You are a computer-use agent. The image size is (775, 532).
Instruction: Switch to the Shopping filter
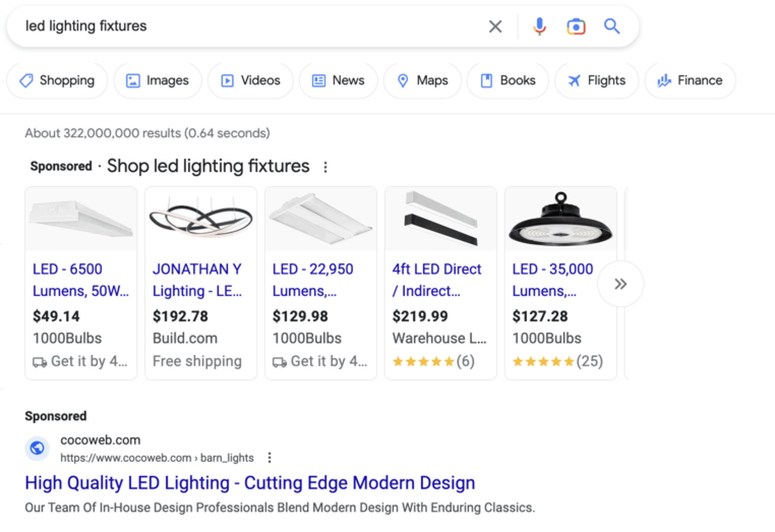click(x=57, y=80)
